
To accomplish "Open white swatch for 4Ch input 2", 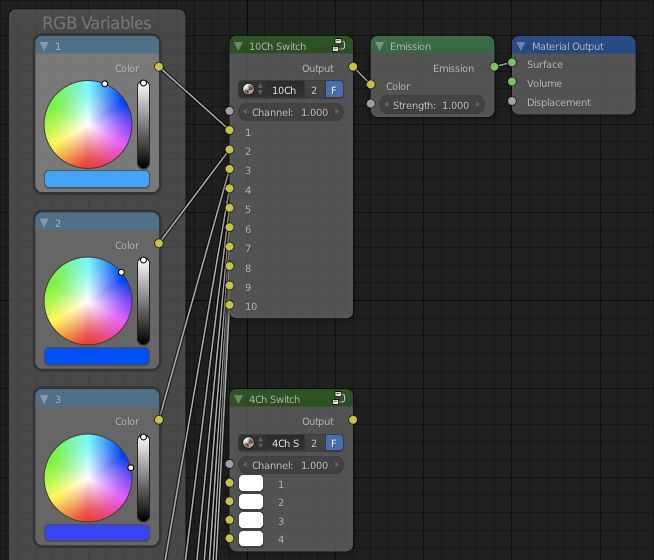I will [x=251, y=502].
